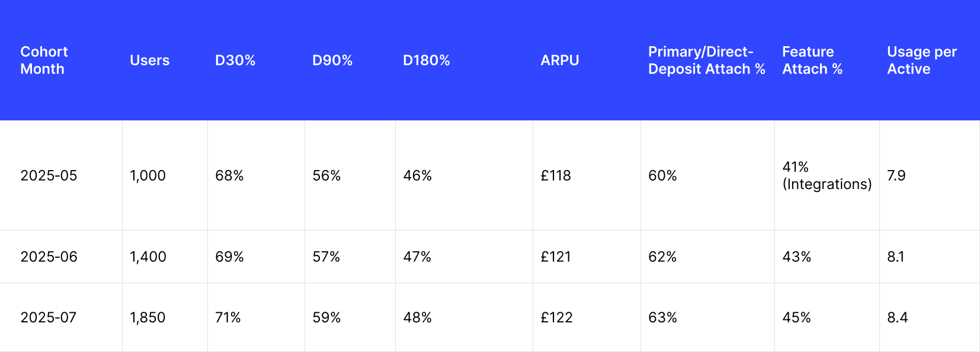
Task: Click the Primary/Direct-Deposit Attach % header
Action: (706, 60)
